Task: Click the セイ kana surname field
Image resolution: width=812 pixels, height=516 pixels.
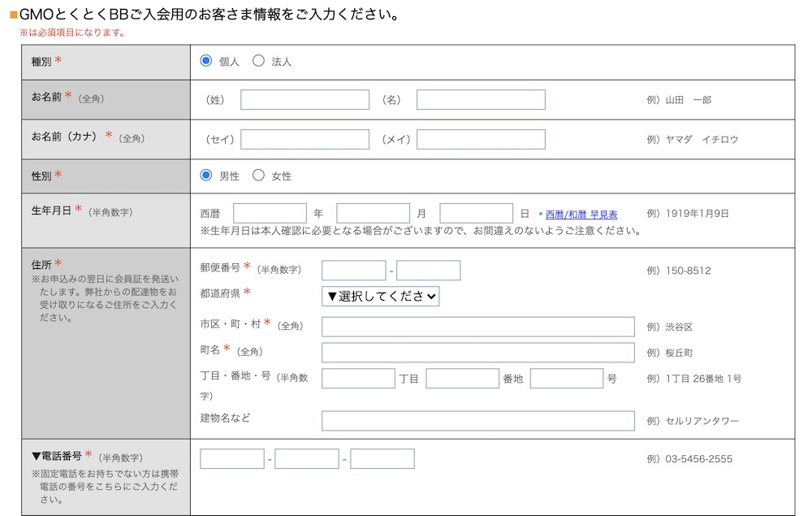Action: [305, 140]
